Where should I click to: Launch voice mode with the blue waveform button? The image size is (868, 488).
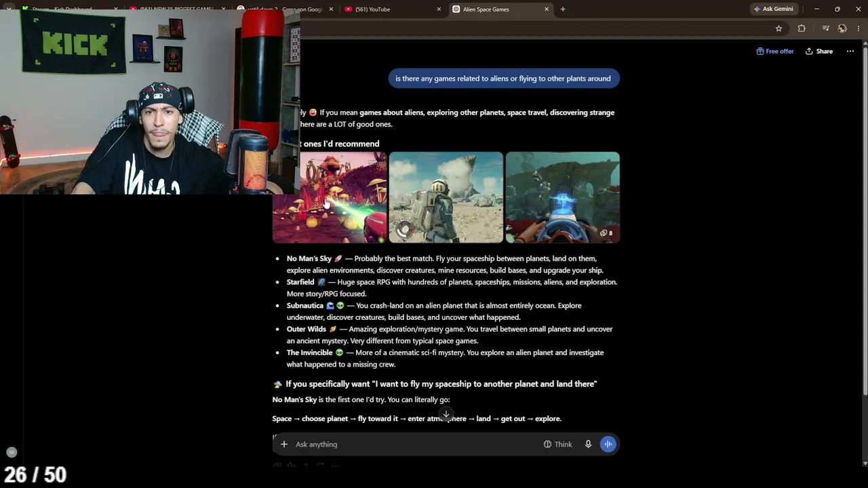pos(608,444)
